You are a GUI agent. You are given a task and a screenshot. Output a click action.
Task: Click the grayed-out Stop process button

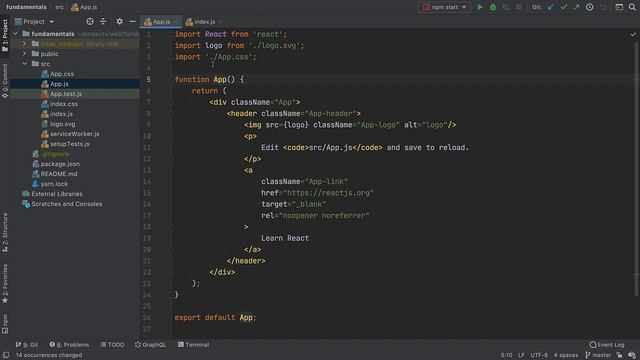(x=519, y=7)
